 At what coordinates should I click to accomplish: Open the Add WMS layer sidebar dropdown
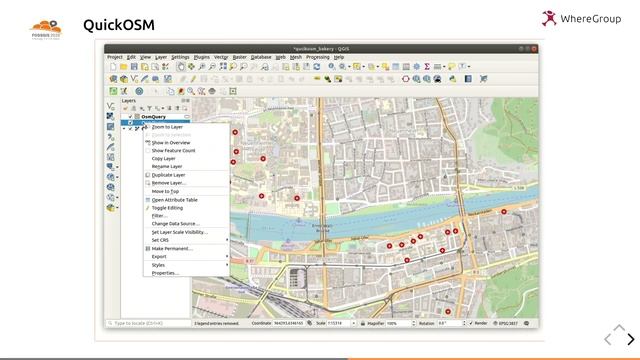(117, 177)
